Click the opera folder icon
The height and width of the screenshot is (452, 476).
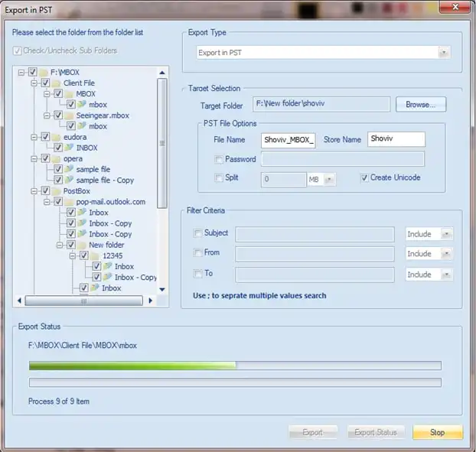(56, 158)
